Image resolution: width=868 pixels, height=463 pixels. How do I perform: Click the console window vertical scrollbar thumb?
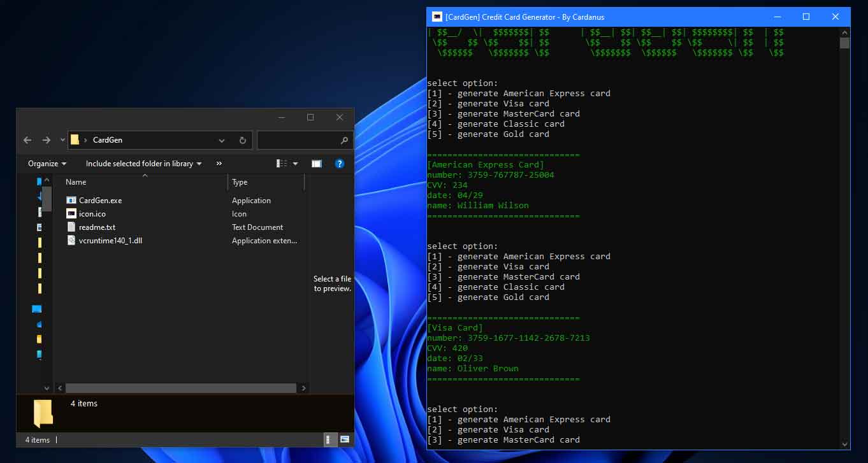(x=844, y=43)
